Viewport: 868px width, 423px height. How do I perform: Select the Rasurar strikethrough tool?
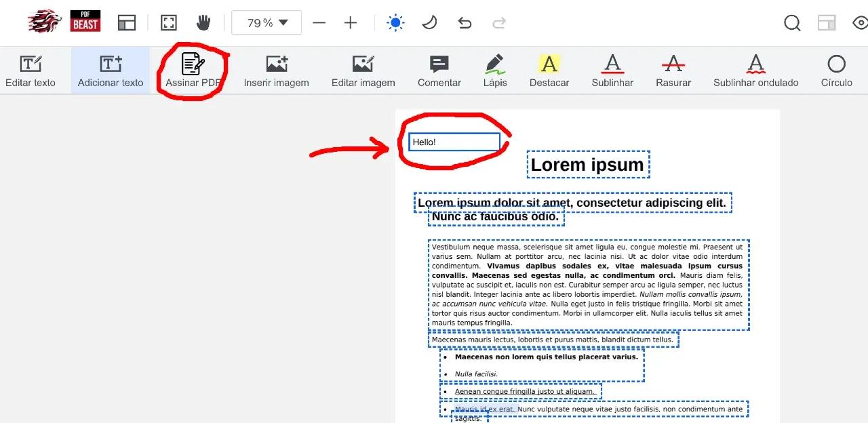click(x=673, y=70)
